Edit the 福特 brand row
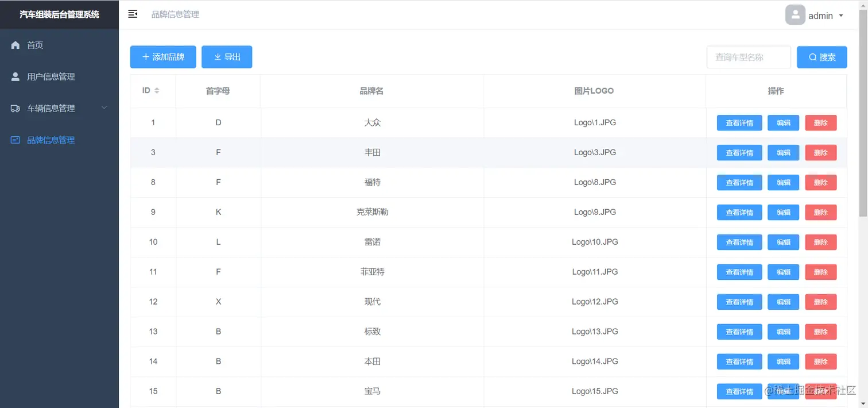 [x=783, y=183]
